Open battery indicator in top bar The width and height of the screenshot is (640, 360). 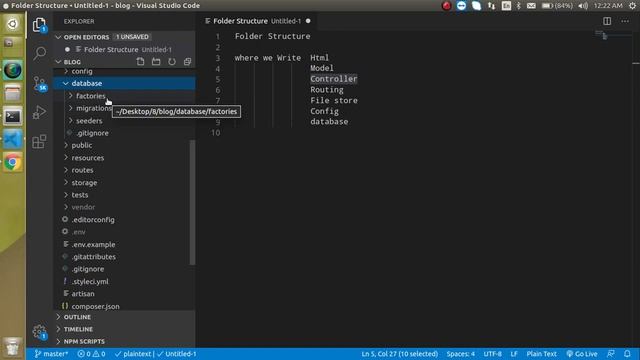(557, 6)
